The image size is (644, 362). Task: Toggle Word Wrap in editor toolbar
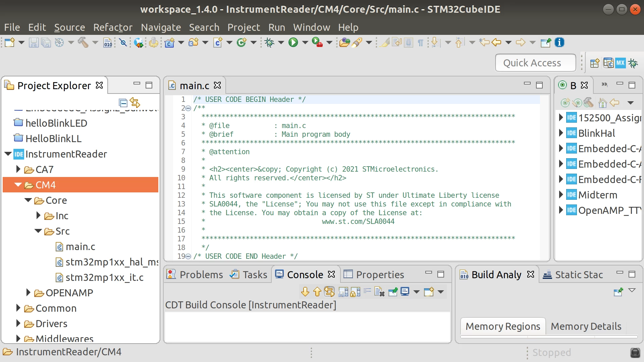pyautogui.click(x=397, y=43)
